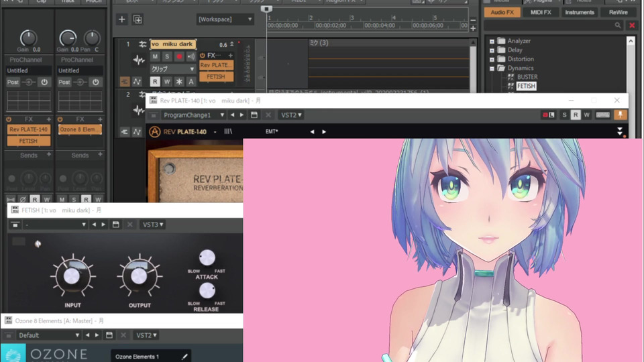Open the preset library icon in REV PLATE-140
Image resolution: width=644 pixels, height=362 pixels.
(228, 132)
